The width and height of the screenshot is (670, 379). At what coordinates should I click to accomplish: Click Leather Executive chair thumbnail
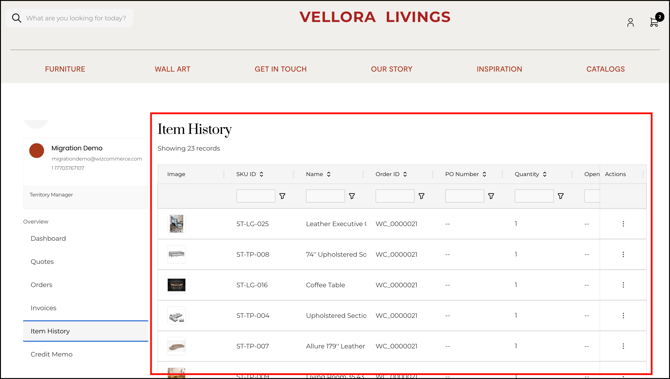click(x=176, y=224)
